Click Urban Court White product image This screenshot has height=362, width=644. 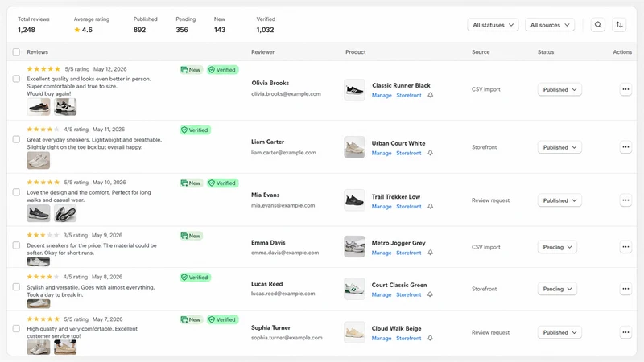tap(354, 147)
